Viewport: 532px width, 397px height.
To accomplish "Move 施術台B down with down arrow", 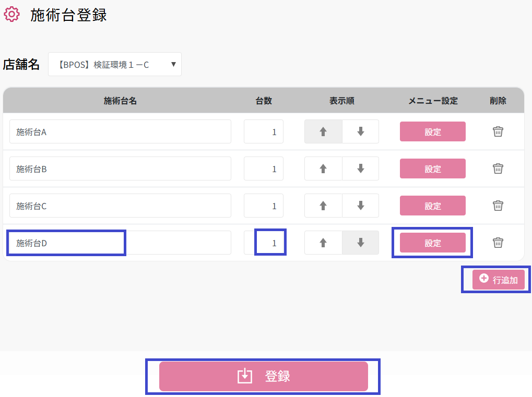I will (360, 169).
